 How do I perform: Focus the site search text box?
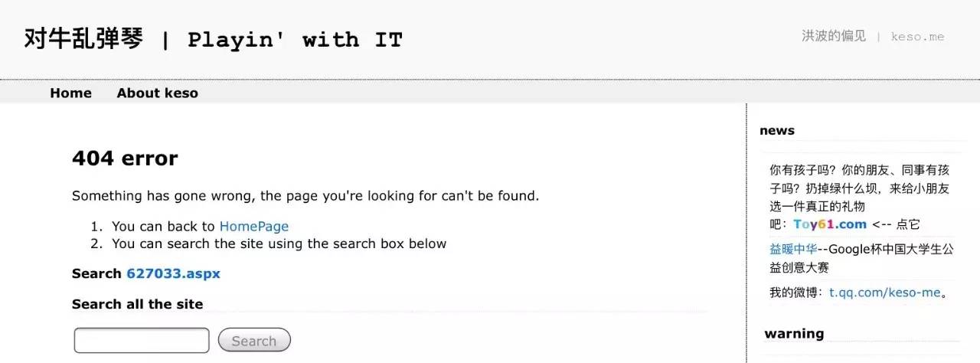pyautogui.click(x=142, y=340)
